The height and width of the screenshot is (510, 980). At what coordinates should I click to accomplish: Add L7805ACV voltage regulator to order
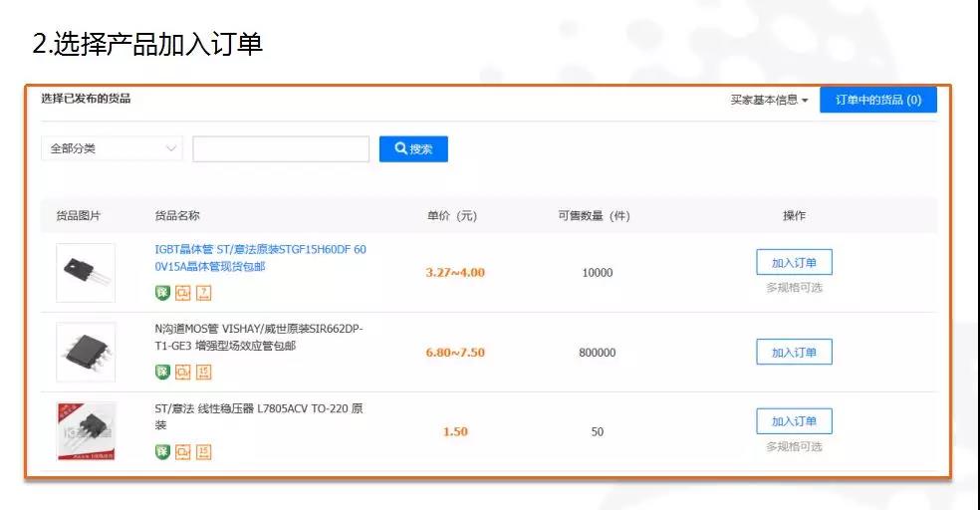[x=794, y=421]
